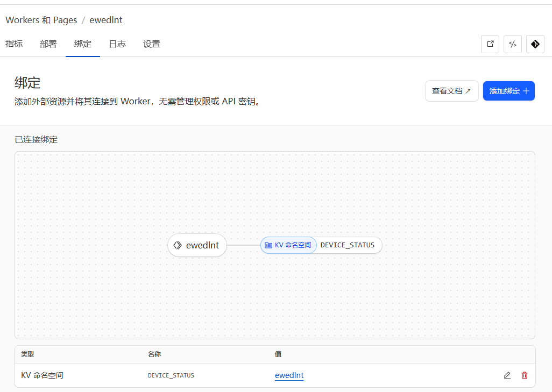Click the Git diamond icon button
The height and width of the screenshot is (392, 552).
pos(535,44)
